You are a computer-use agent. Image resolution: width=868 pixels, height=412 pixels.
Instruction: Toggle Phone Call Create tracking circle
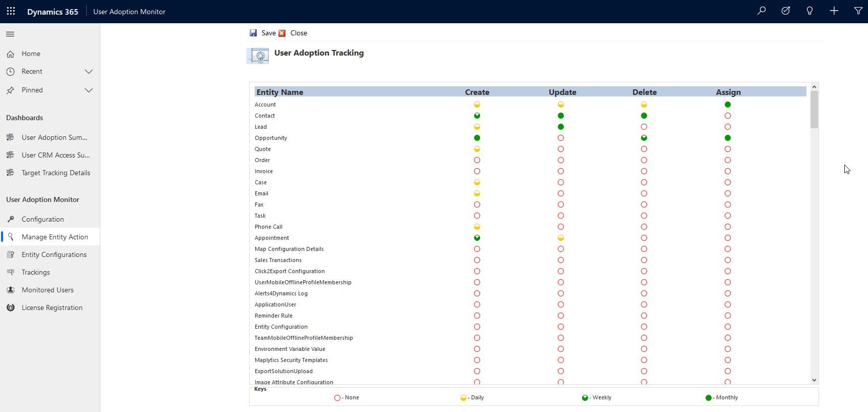(477, 227)
